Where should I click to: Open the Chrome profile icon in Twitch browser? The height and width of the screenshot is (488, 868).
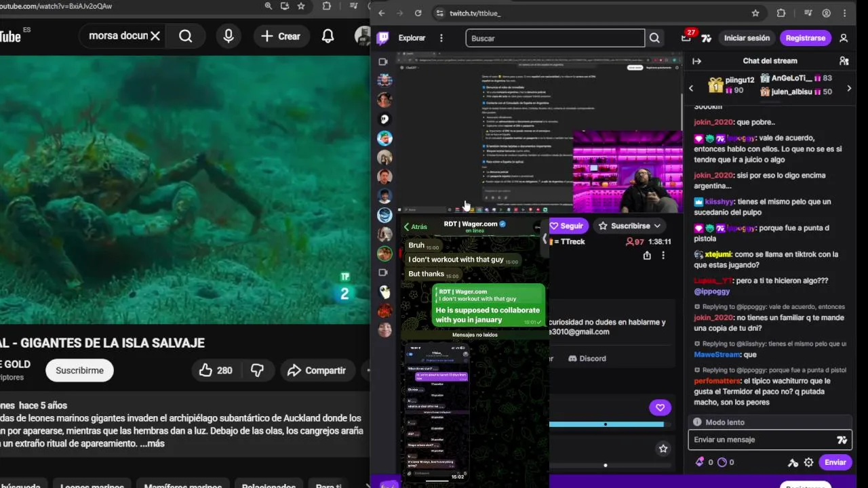pos(826,13)
